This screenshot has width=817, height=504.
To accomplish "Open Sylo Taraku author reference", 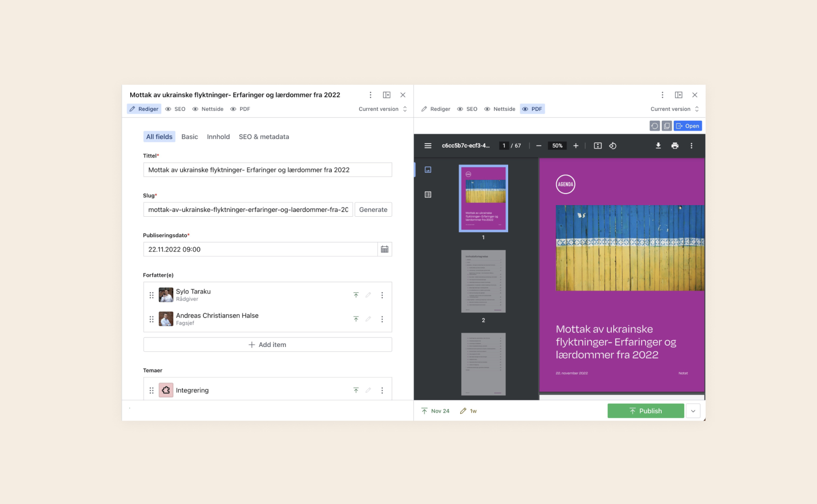I will [x=254, y=295].
